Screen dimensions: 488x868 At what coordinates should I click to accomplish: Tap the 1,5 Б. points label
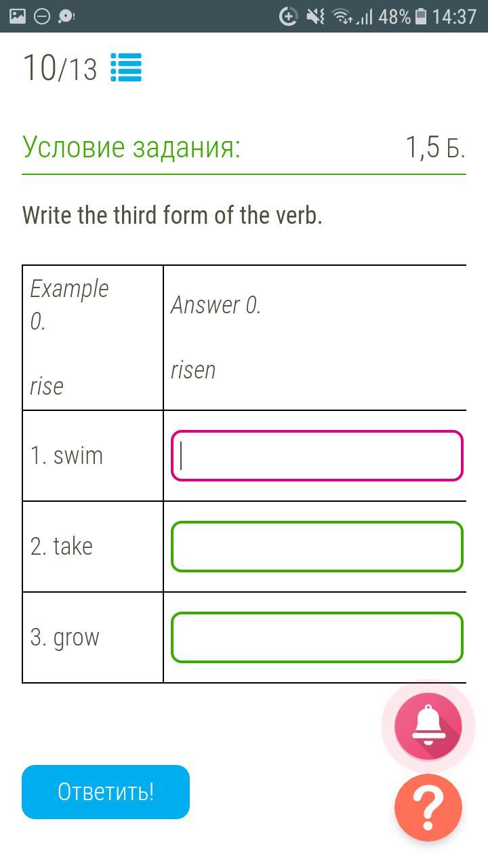tap(435, 146)
